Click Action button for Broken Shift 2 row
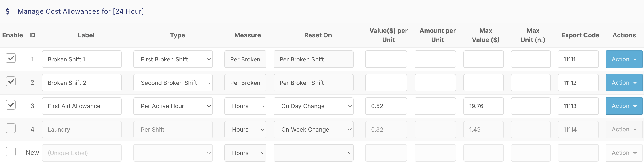The width and height of the screenshot is (644, 164). (x=624, y=83)
